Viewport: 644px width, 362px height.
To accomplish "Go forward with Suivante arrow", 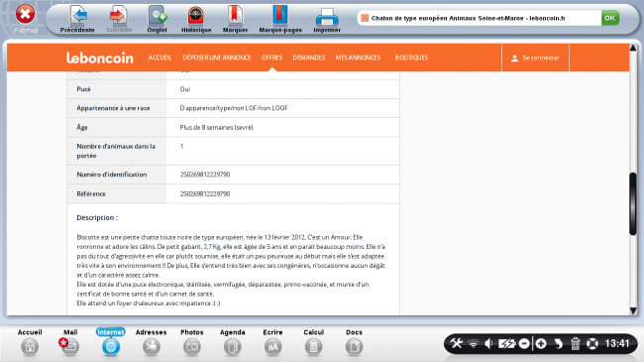I will (x=119, y=19).
